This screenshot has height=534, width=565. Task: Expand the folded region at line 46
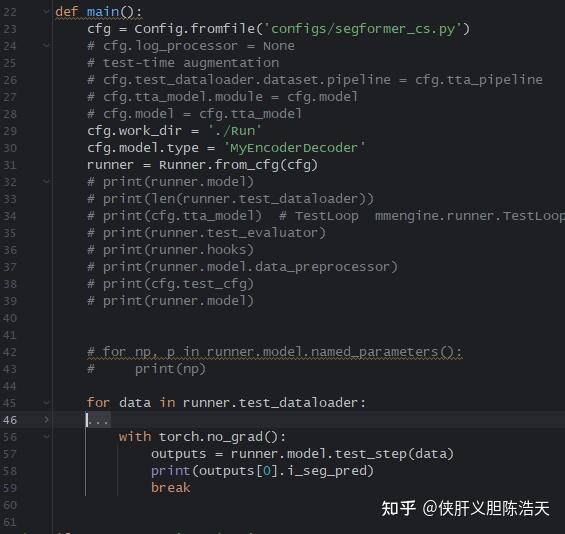tap(46, 419)
